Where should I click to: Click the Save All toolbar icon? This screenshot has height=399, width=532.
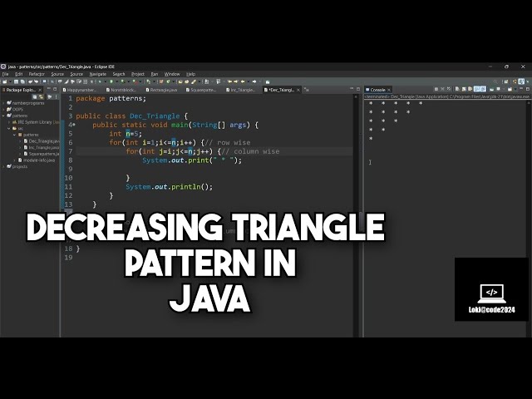coord(22,81)
